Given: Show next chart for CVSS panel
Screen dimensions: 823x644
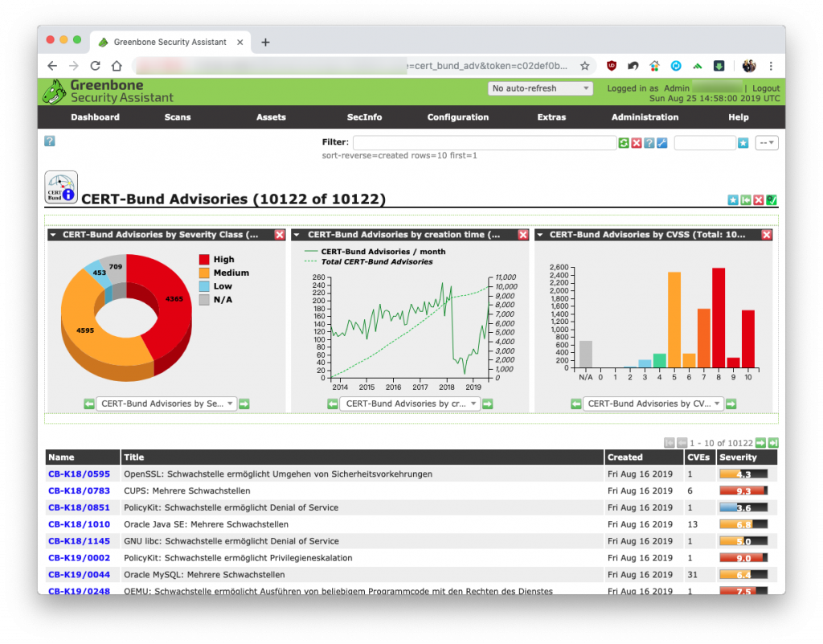Looking at the screenshot, I should pos(731,404).
